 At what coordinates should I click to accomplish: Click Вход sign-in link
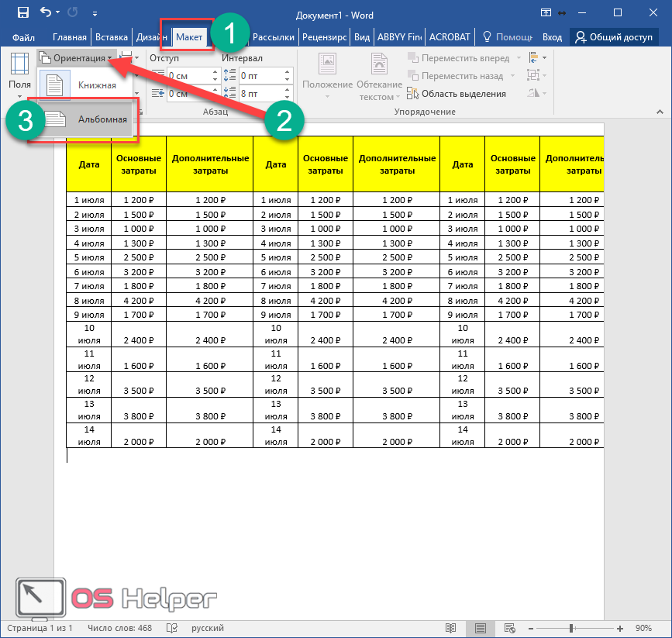pyautogui.click(x=552, y=36)
